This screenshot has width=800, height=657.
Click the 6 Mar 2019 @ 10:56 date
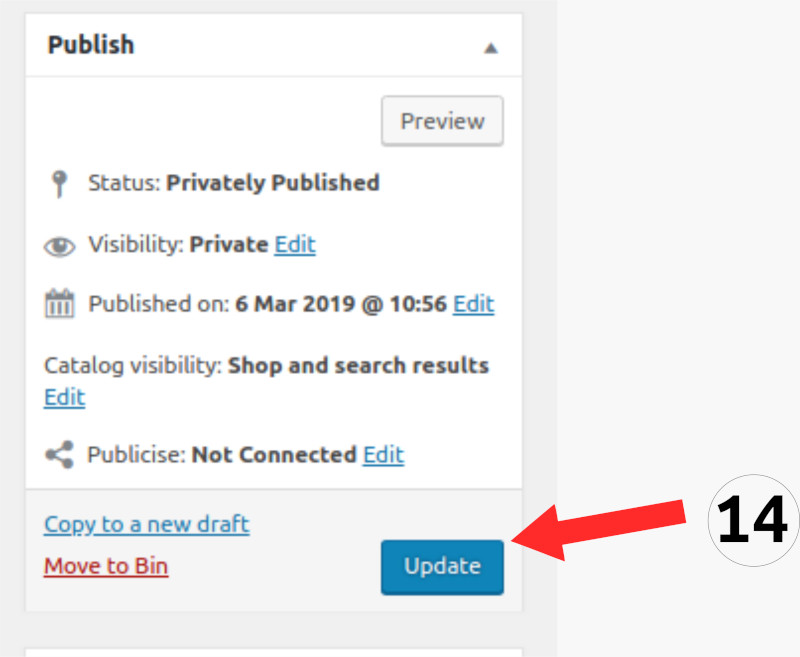pyautogui.click(x=340, y=304)
